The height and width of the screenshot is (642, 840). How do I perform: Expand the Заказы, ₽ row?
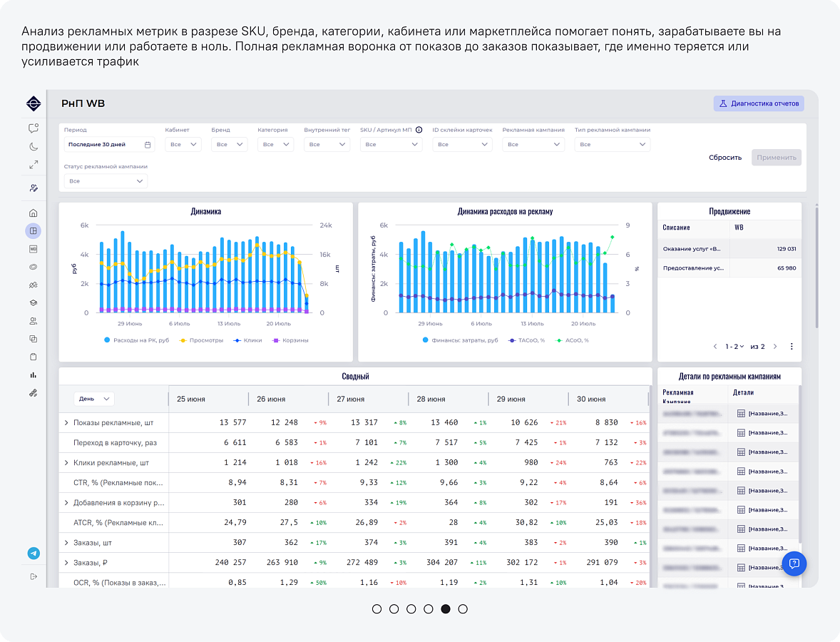coord(66,563)
